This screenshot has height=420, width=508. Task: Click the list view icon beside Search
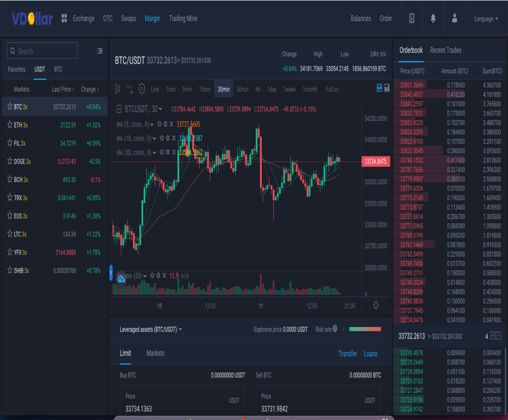(99, 51)
